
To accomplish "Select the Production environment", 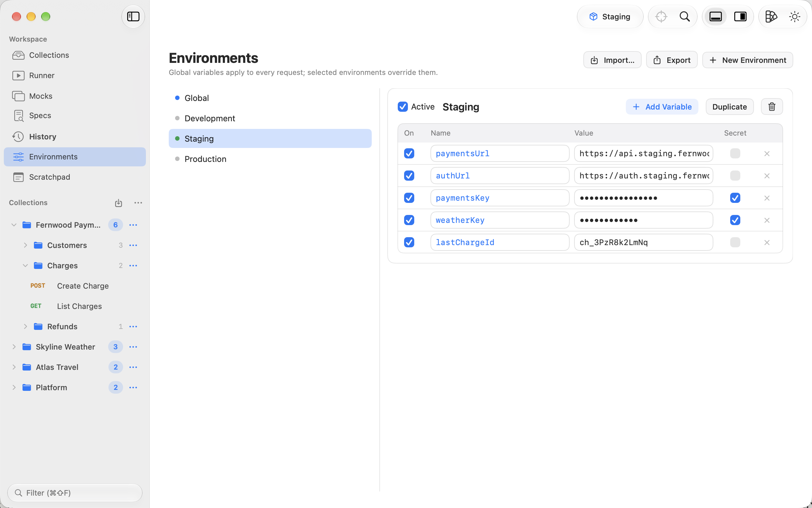I will pos(270,159).
